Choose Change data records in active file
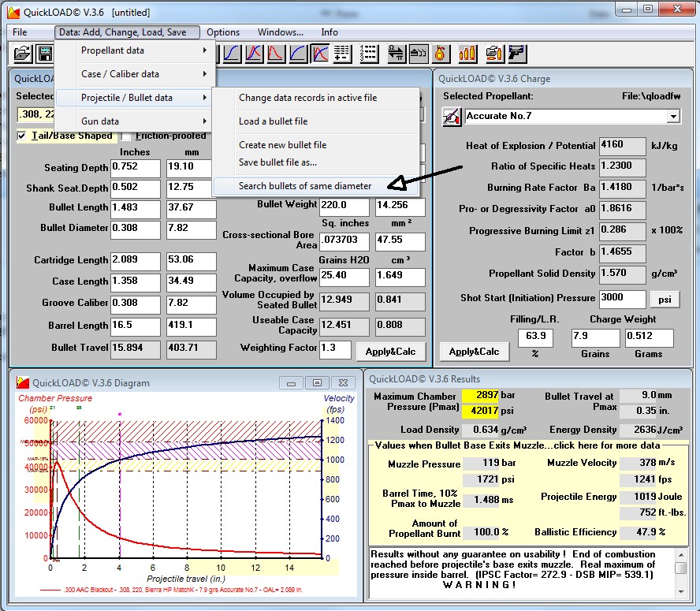 coord(316,98)
